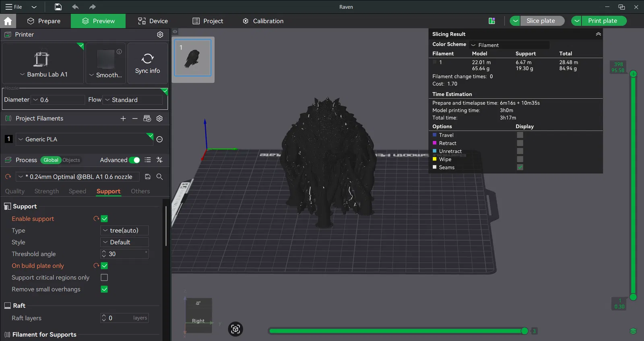
Task: Click the search process settings magnifier icon
Action: click(x=159, y=177)
